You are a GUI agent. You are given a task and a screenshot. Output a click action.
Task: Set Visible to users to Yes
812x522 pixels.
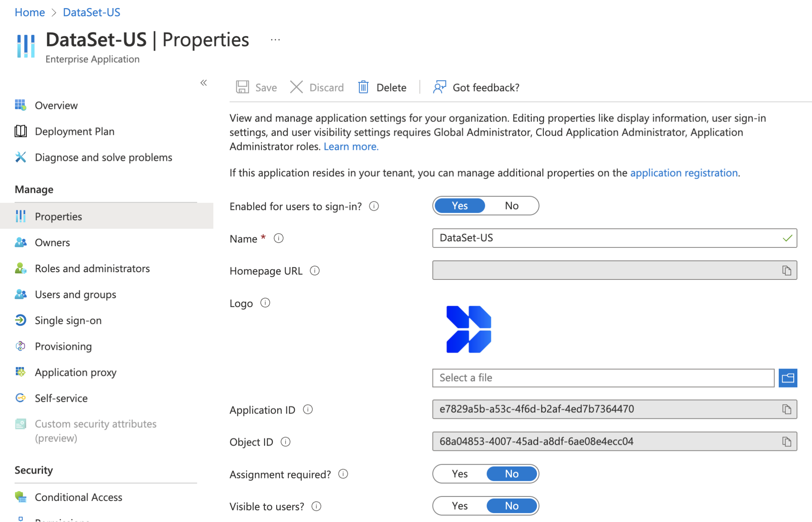460,506
